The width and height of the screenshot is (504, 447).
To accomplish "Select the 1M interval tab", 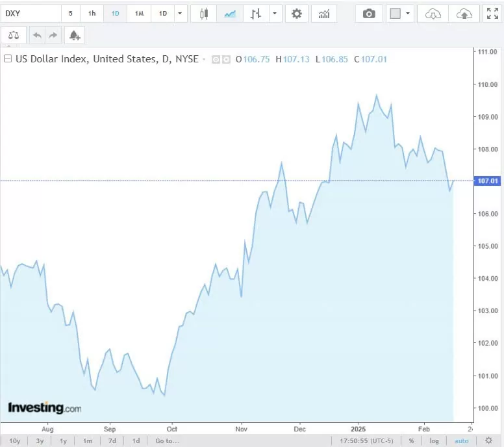I will click(x=139, y=14).
